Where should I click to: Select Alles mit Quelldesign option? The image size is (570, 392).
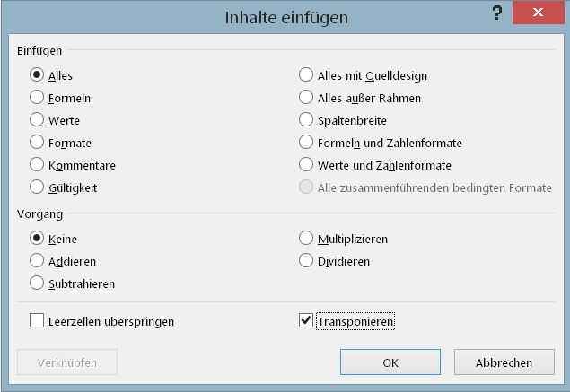coord(306,75)
